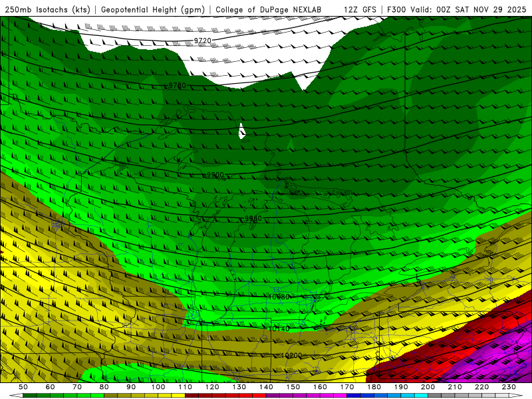The image size is (532, 399).
Task: Click the 130 knot legend value
Action: pyautogui.click(x=239, y=387)
